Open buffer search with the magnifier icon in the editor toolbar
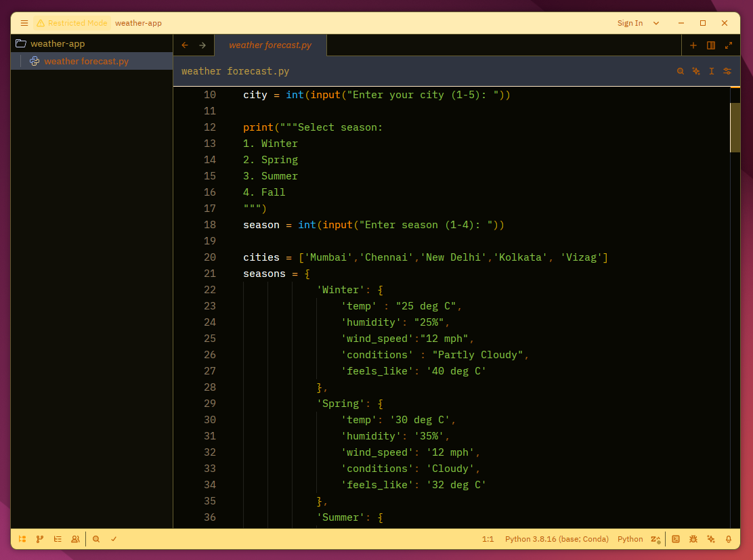 pyautogui.click(x=681, y=71)
